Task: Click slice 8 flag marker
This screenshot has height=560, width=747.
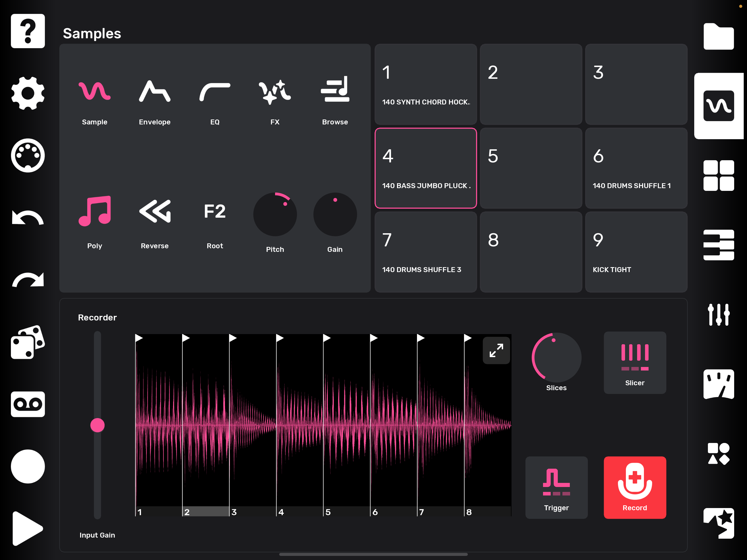Action: pos(468,338)
